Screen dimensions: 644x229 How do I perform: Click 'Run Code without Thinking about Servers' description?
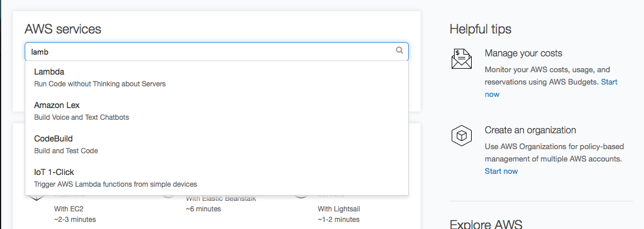[100, 84]
